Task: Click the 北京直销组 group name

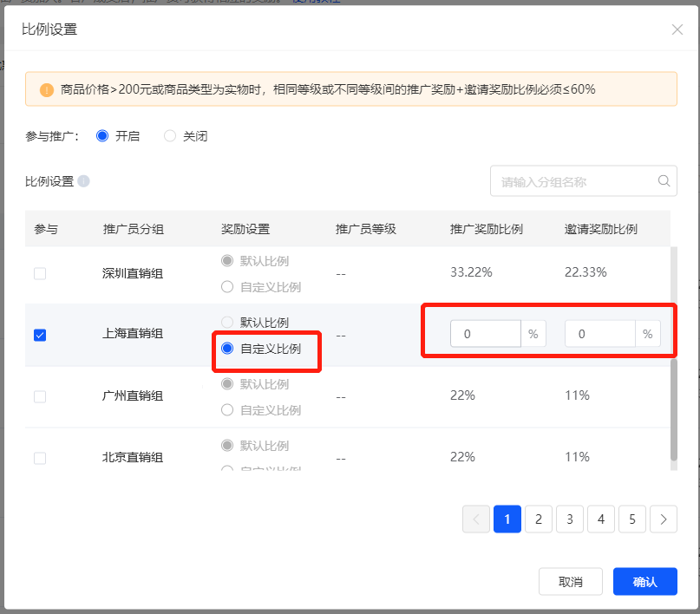Action: tap(133, 457)
